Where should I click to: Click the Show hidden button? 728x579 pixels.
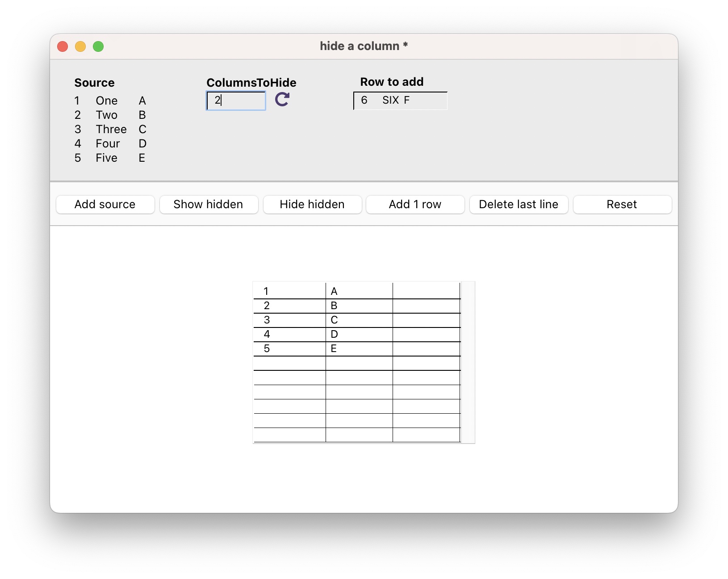click(209, 205)
